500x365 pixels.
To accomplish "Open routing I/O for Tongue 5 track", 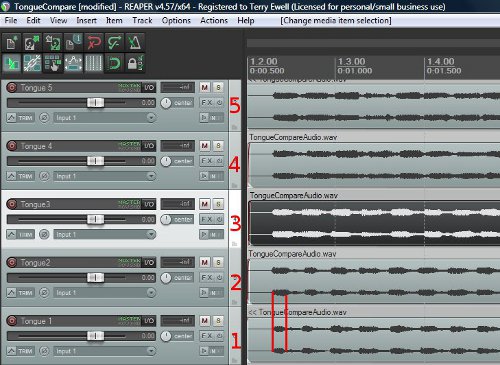I will (149, 88).
